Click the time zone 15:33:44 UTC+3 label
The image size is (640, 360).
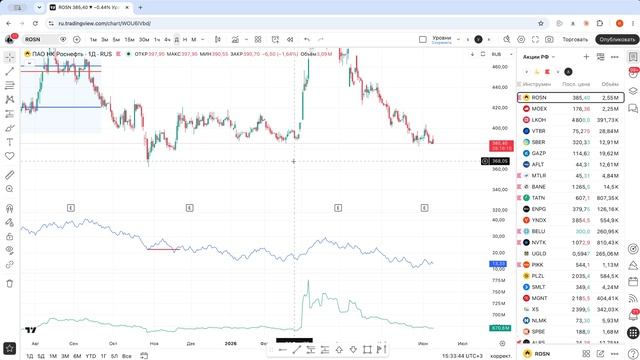pos(462,356)
